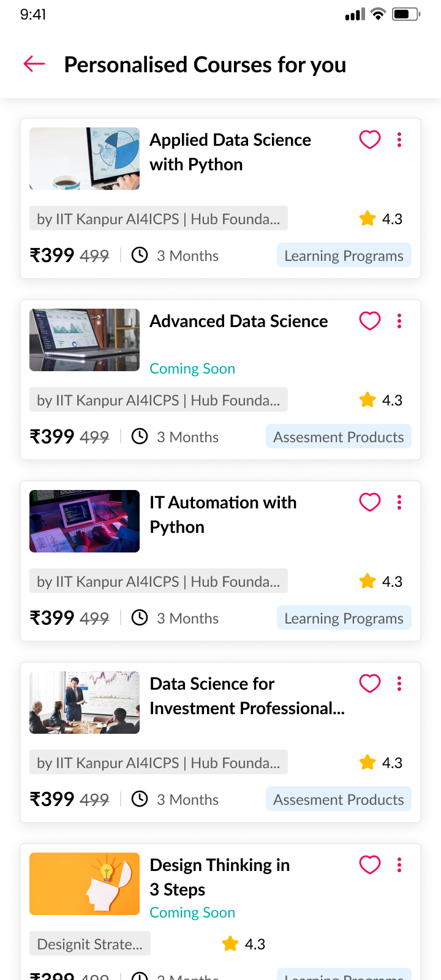
Task: Open the Advanced Data Science laptop thumbnail
Action: pyautogui.click(x=85, y=340)
